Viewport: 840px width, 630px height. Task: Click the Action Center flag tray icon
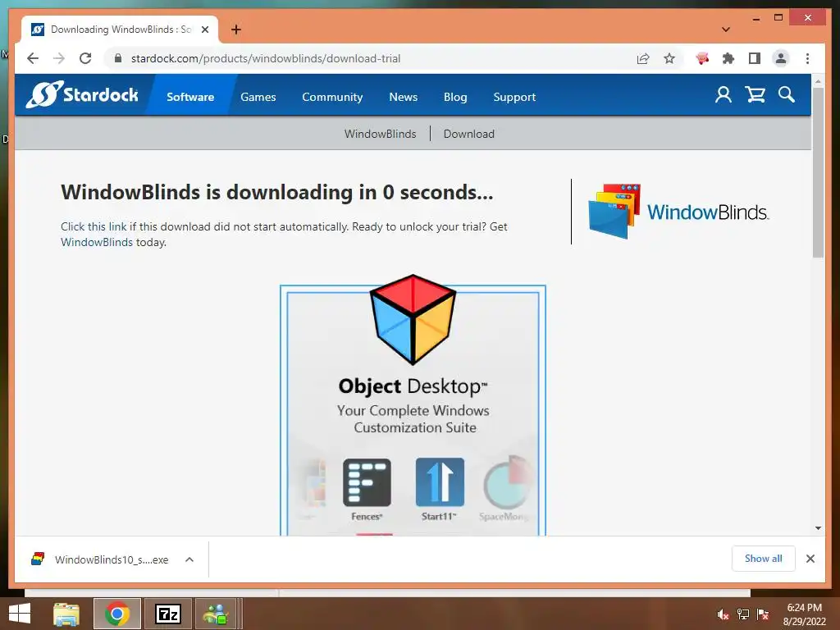(763, 614)
